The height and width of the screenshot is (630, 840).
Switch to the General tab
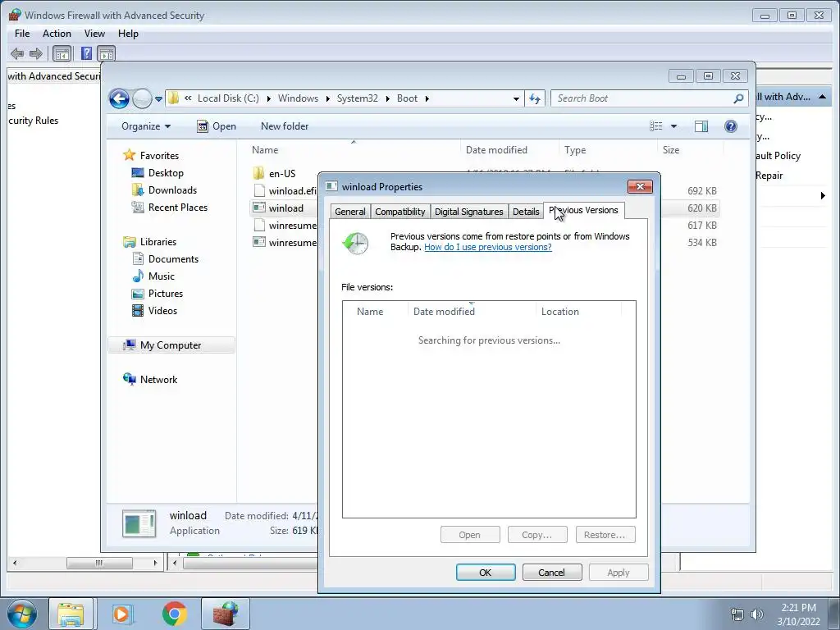click(349, 212)
